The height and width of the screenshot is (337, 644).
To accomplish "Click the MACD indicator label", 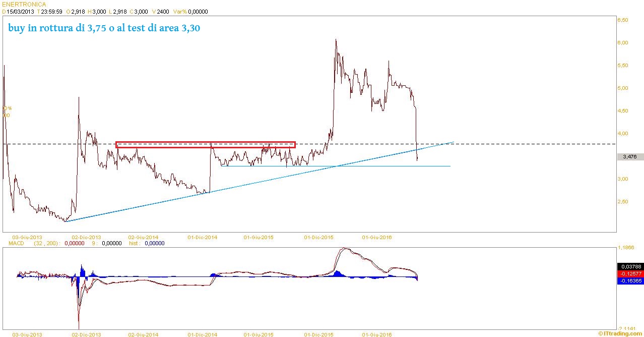I will 16,243.
